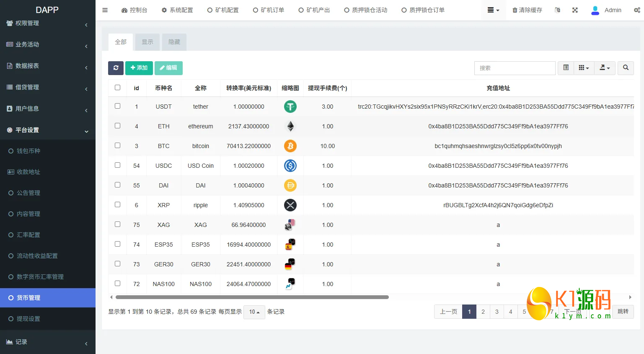Switch to the 显示 tab
Screen dimensions: 644x354
point(147,42)
